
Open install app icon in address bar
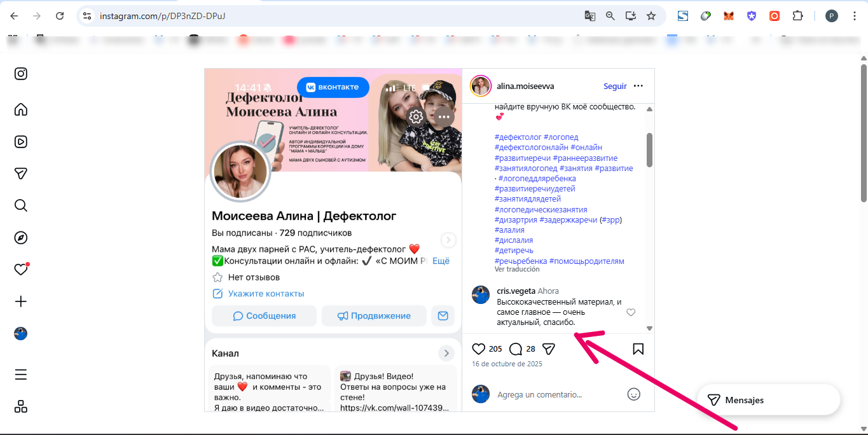pos(631,16)
